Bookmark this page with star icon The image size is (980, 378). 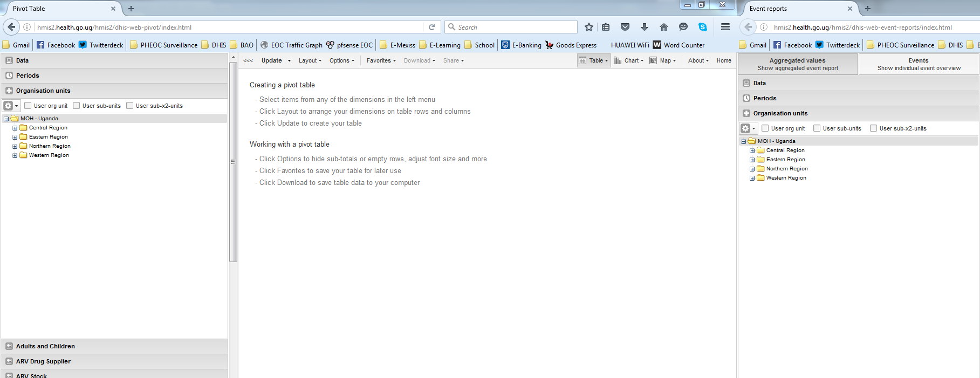pyautogui.click(x=589, y=27)
